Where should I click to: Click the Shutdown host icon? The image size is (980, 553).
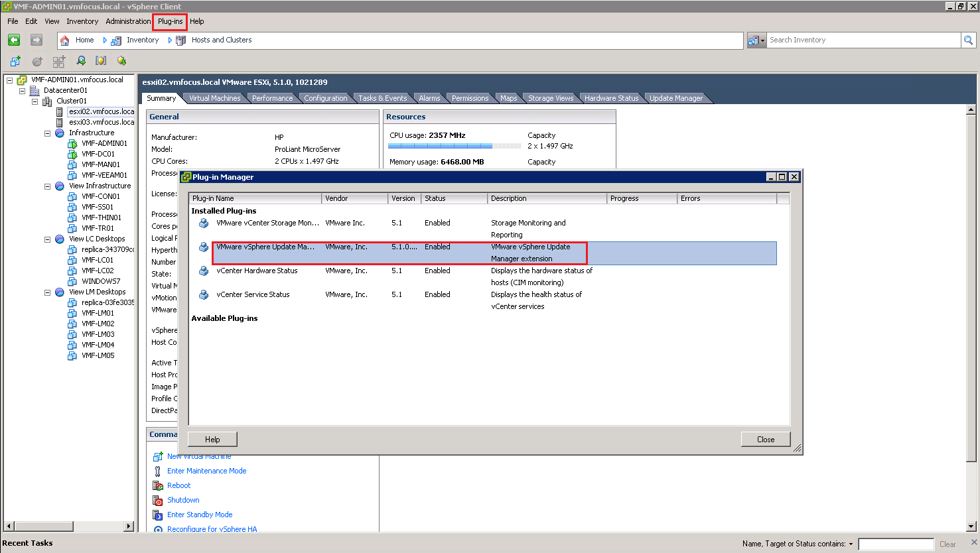pyautogui.click(x=158, y=501)
